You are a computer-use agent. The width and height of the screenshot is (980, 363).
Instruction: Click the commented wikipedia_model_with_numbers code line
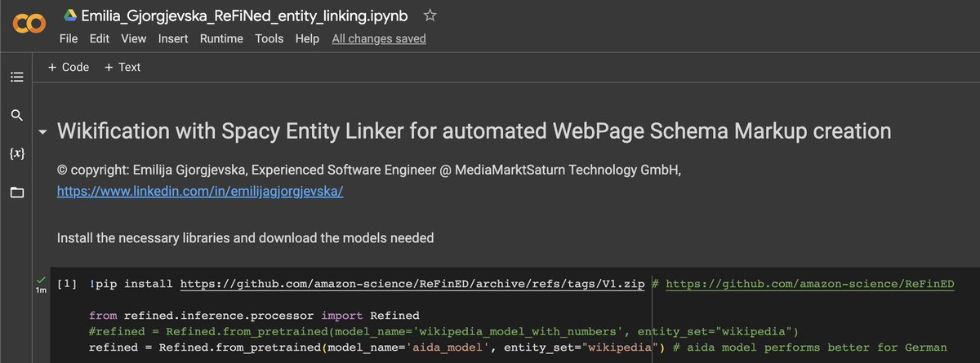[443, 331]
